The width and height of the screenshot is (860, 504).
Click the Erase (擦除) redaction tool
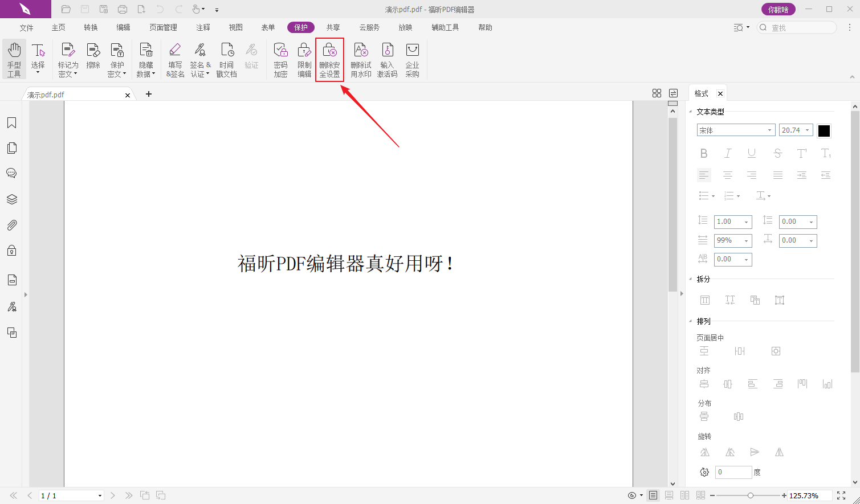(93, 57)
